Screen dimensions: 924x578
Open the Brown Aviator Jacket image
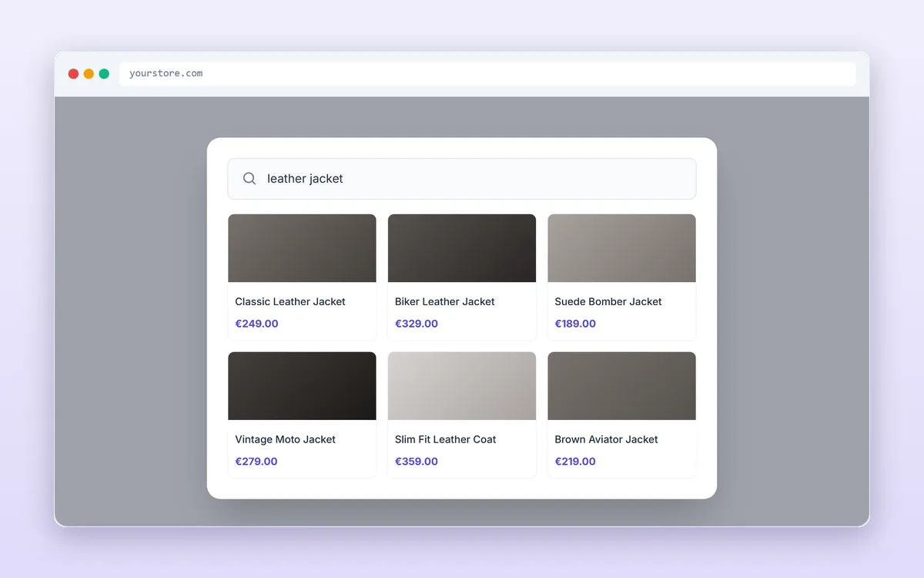pyautogui.click(x=621, y=386)
